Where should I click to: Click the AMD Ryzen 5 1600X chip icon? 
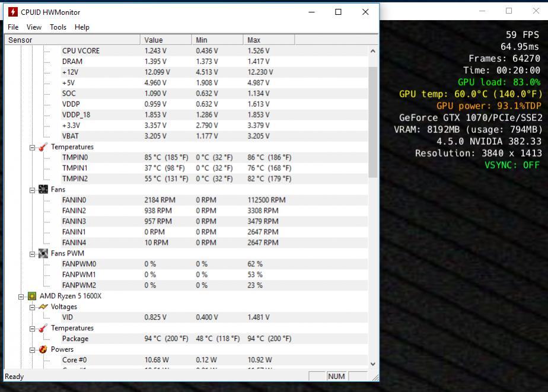(x=32, y=297)
